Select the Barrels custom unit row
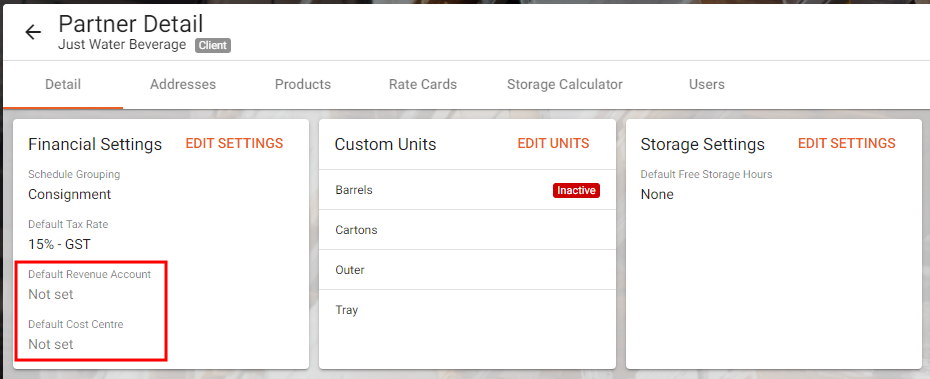 pos(467,190)
